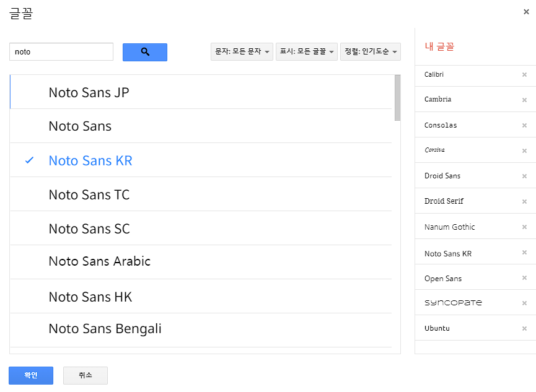Open the 표시: 모든 글꼴 show dropdown
The image size is (536, 392).
(307, 51)
